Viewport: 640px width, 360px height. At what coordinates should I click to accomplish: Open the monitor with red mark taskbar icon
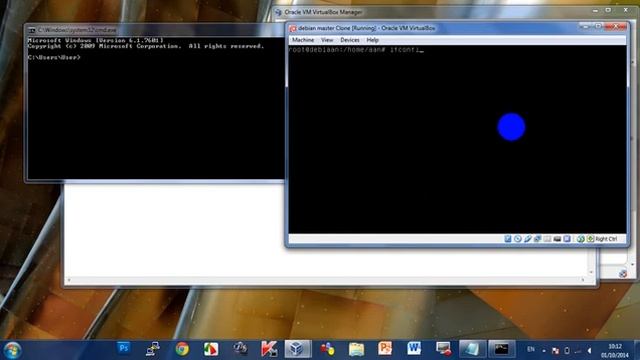pos(443,349)
